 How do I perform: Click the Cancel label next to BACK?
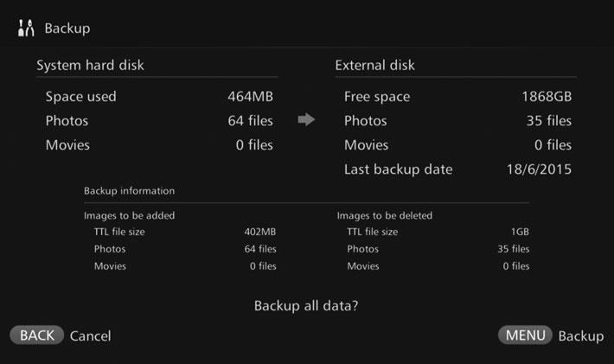click(91, 336)
